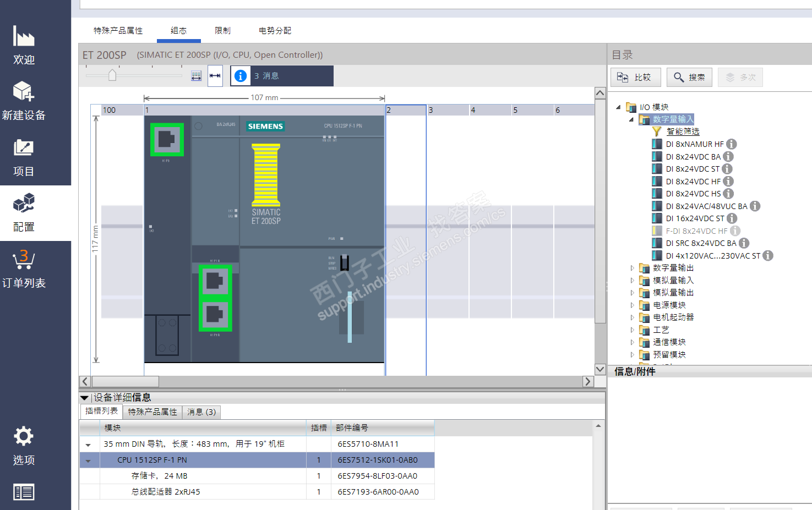Viewport: 812px width, 510px height.
Task: Expand the 数字量输出 folder
Action: pos(632,268)
